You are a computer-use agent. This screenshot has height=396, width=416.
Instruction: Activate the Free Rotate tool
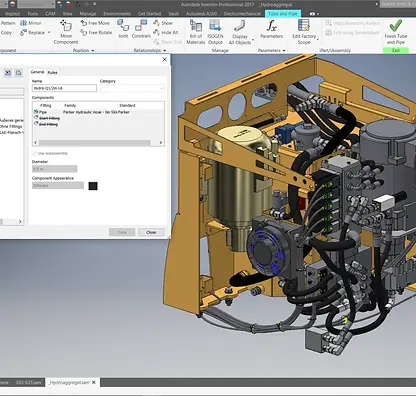[x=96, y=32]
